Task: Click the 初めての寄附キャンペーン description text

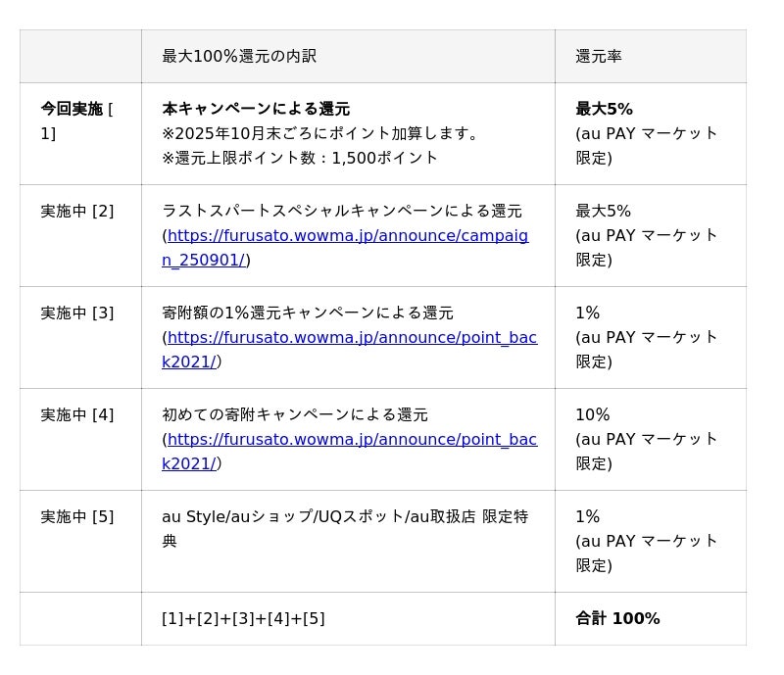Action: coord(294,414)
